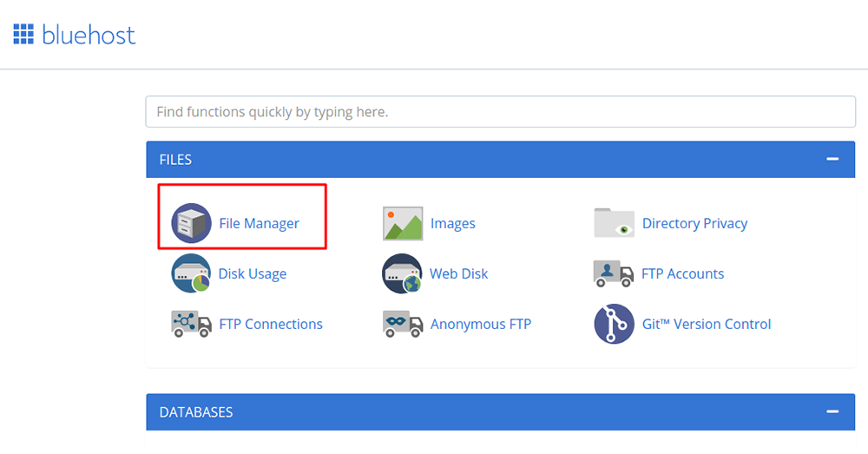Image resolution: width=868 pixels, height=454 pixels.
Task: Click the FILES section header title
Action: pyautogui.click(x=175, y=160)
